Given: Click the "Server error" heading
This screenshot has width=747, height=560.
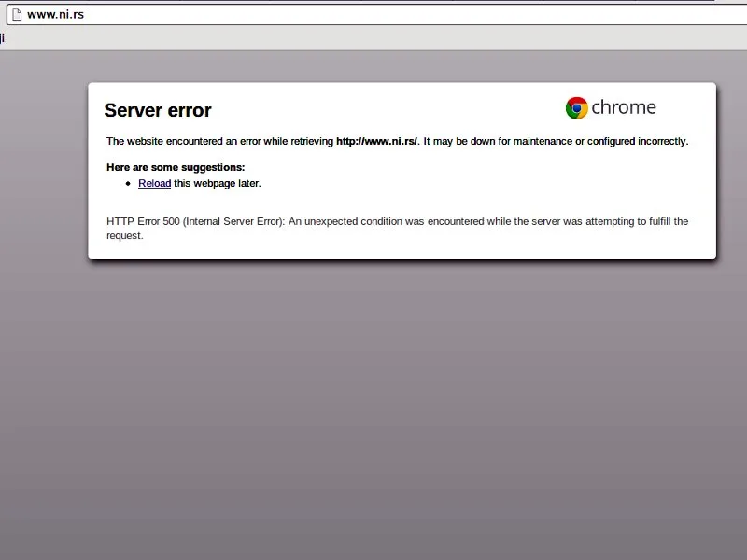Looking at the screenshot, I should 158,110.
